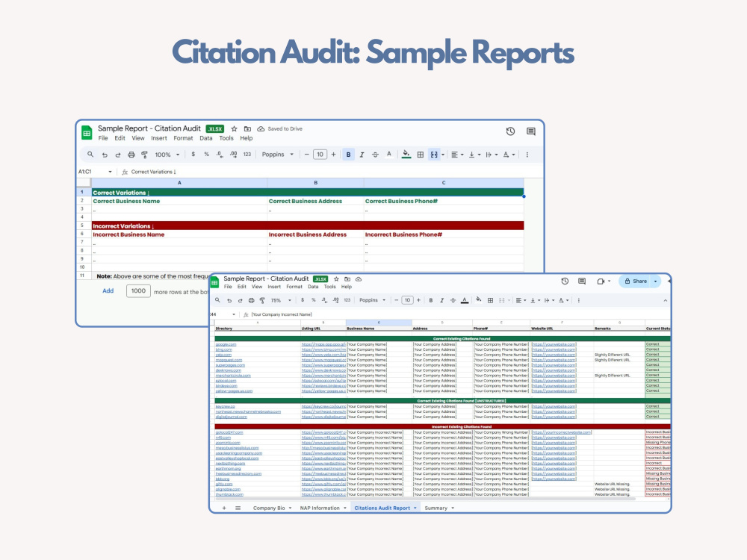Open text color picker in the back window

pyautogui.click(x=388, y=155)
